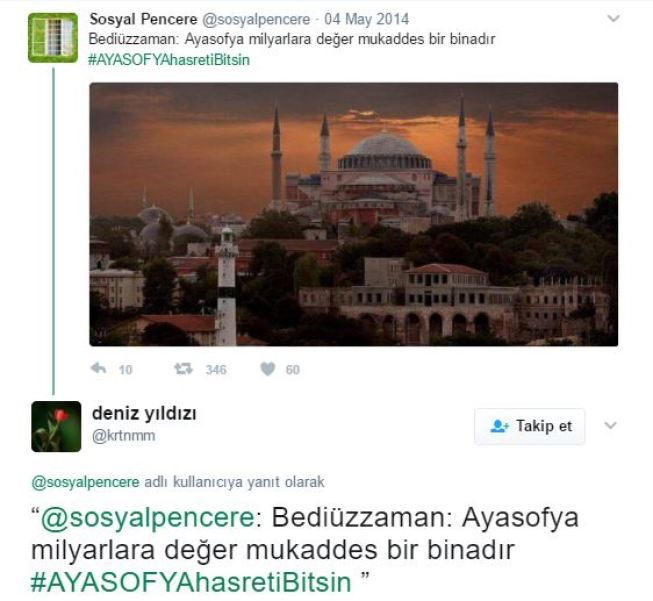Open the deniz yıldızı rose avatar
This screenshot has height=601, width=653.
click(56, 426)
